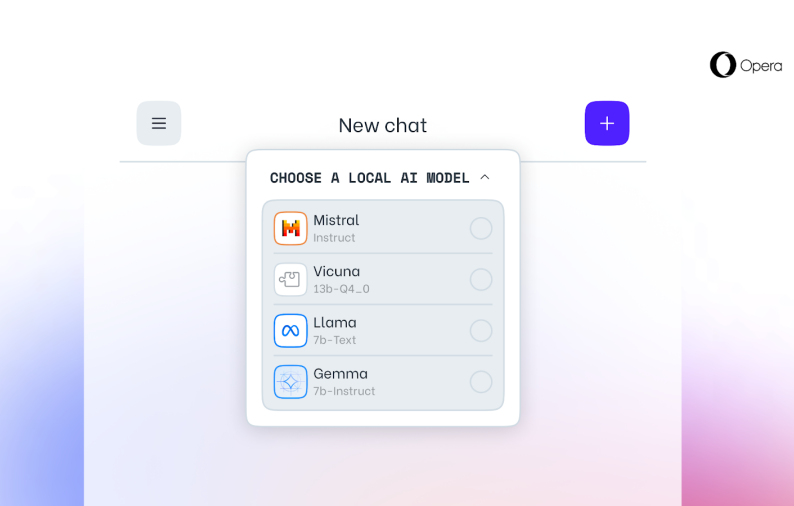Click the Vicuna puzzle icon

pos(291,279)
